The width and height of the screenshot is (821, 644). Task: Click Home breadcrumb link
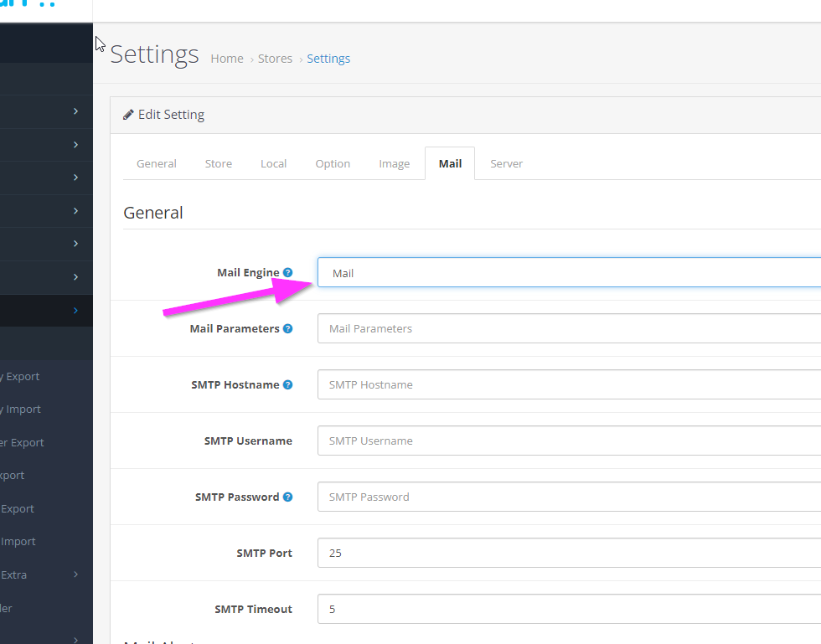pos(227,59)
